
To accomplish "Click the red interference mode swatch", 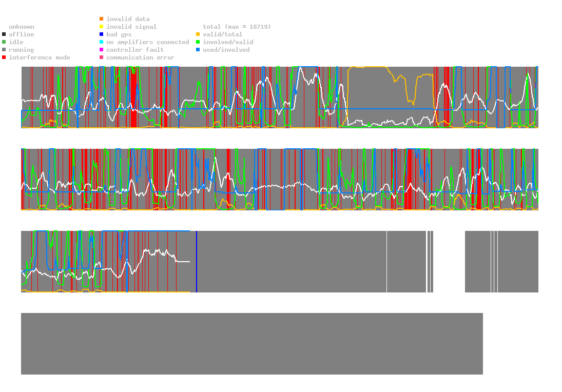I will coord(4,57).
